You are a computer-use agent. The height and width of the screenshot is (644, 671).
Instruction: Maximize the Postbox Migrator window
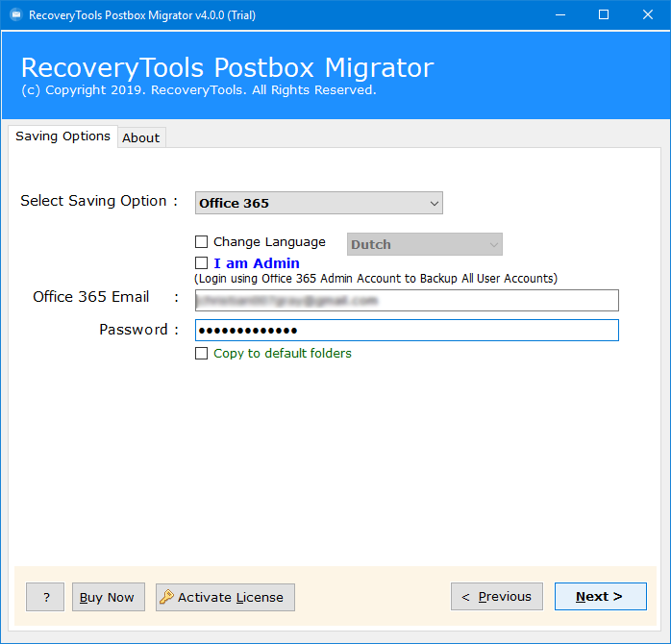[x=604, y=15]
